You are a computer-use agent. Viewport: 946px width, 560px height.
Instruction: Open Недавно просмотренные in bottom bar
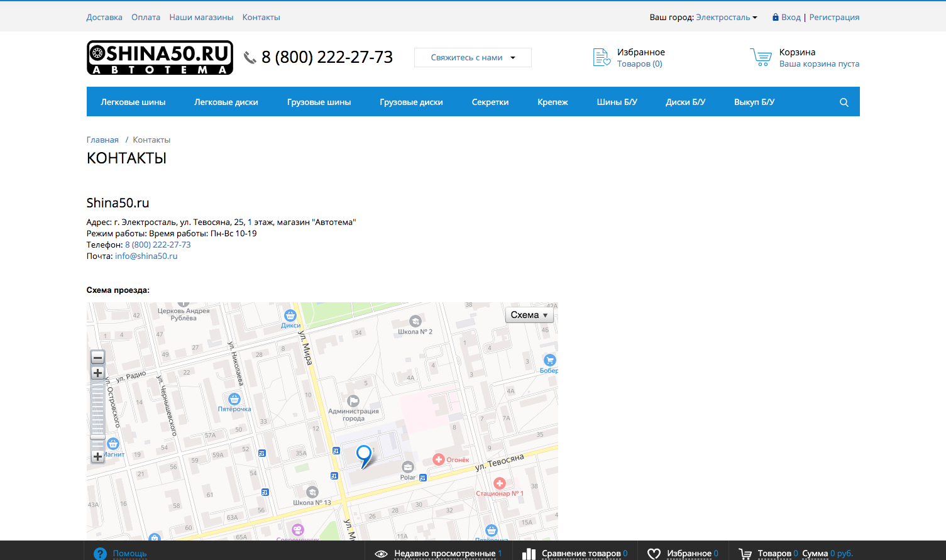pyautogui.click(x=445, y=554)
